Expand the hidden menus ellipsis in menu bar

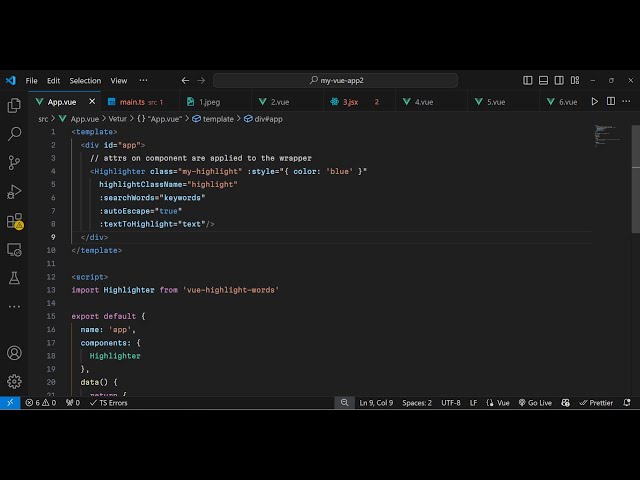[x=143, y=80]
